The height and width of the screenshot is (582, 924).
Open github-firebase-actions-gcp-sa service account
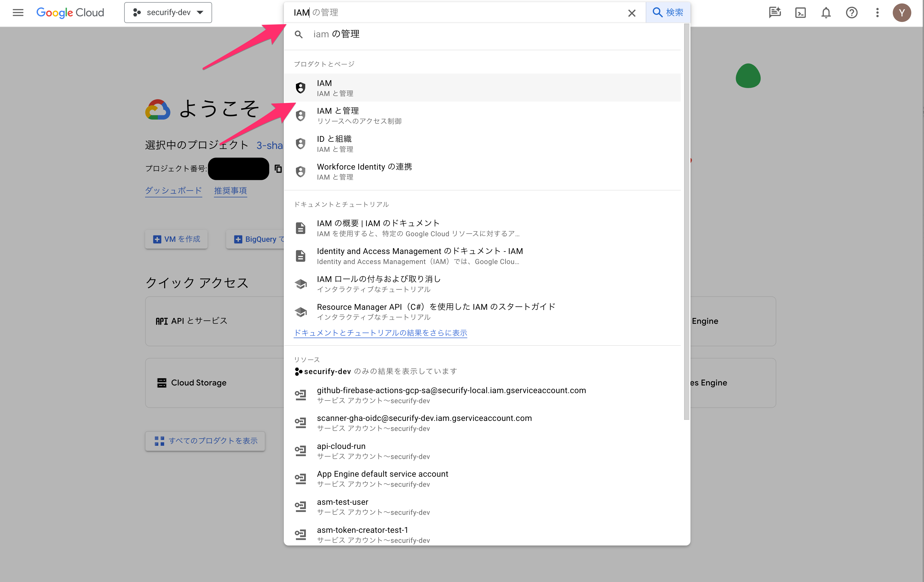click(x=482, y=395)
